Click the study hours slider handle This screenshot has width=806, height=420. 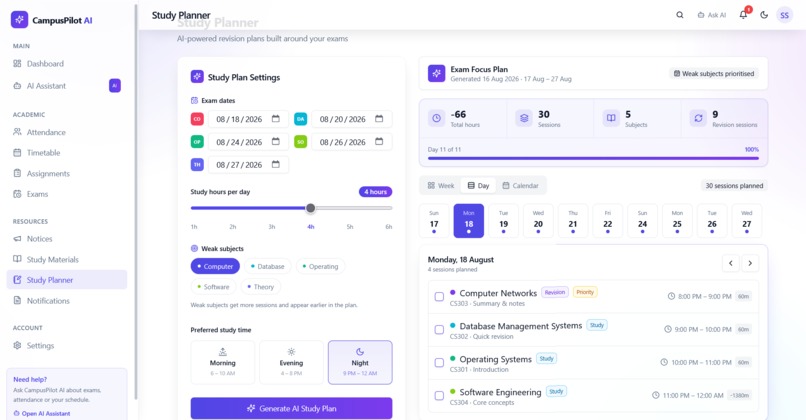310,208
